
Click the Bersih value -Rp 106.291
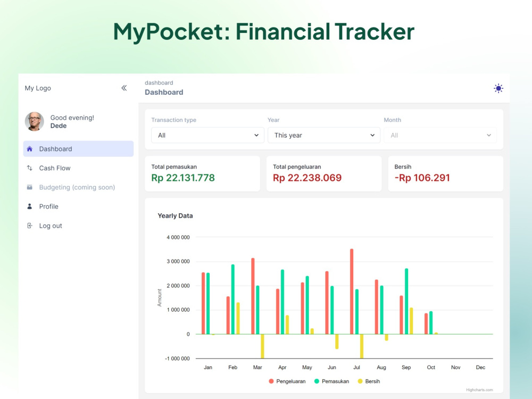(422, 178)
